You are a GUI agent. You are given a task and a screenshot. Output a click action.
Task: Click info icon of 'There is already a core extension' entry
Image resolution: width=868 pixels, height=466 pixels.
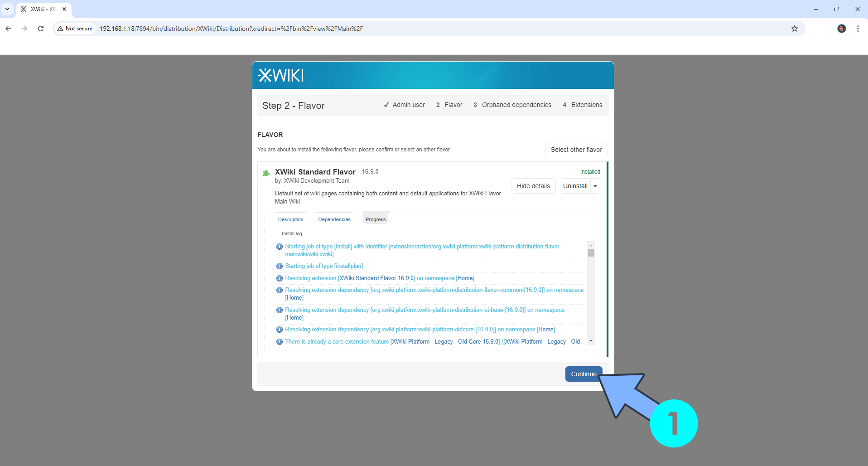[x=280, y=342]
